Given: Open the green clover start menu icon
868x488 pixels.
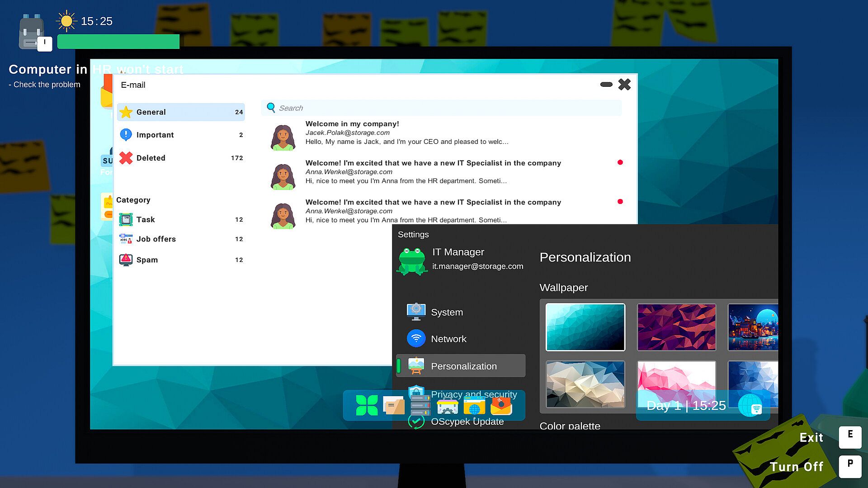Looking at the screenshot, I should tap(367, 405).
